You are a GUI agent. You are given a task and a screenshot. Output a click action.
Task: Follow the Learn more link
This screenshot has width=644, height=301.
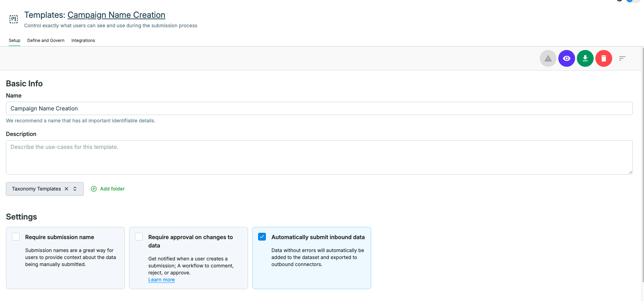(x=162, y=280)
